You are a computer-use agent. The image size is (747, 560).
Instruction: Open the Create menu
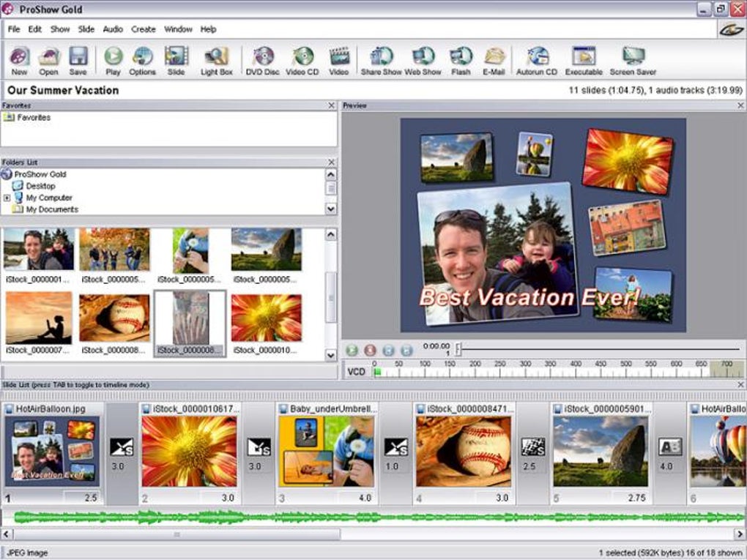pos(144,29)
